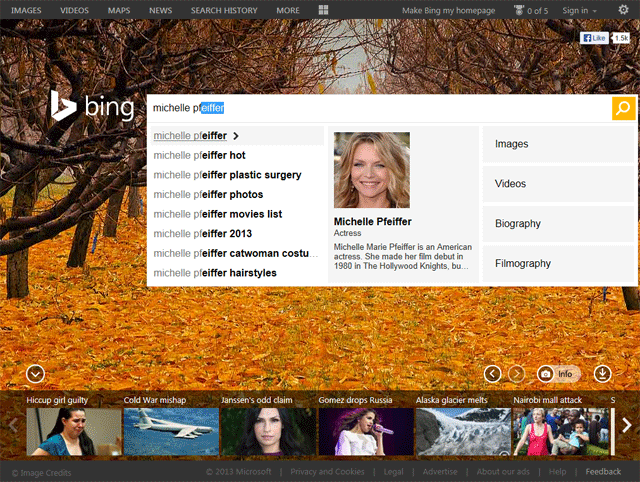Select suggestion michelle pfeiffer photos

237,195
